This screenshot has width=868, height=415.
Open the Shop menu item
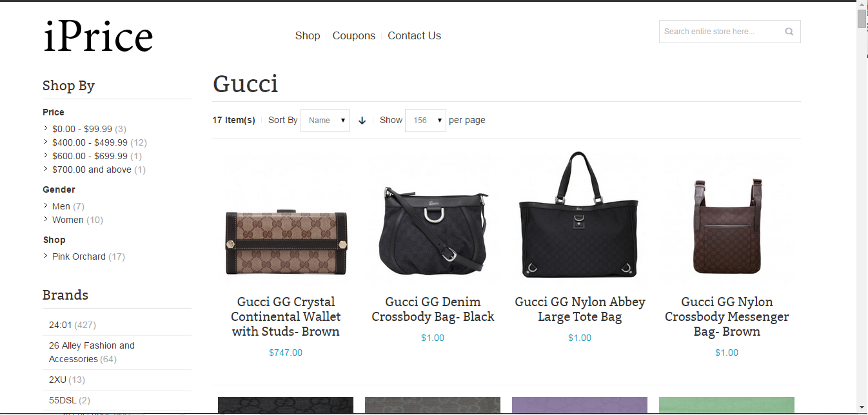click(308, 36)
